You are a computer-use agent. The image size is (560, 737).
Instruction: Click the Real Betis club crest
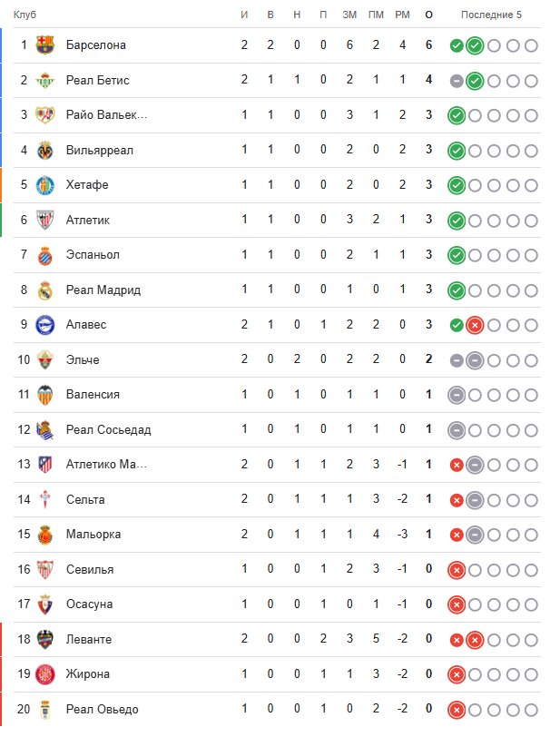(44, 81)
